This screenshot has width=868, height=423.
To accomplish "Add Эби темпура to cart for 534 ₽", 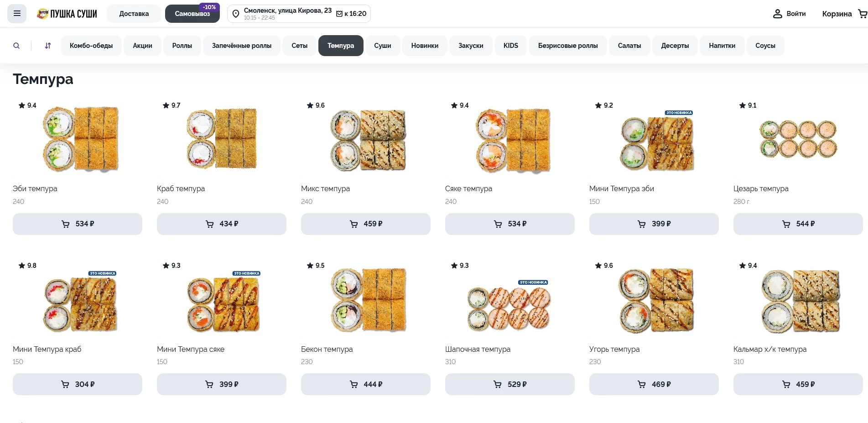I will point(78,224).
